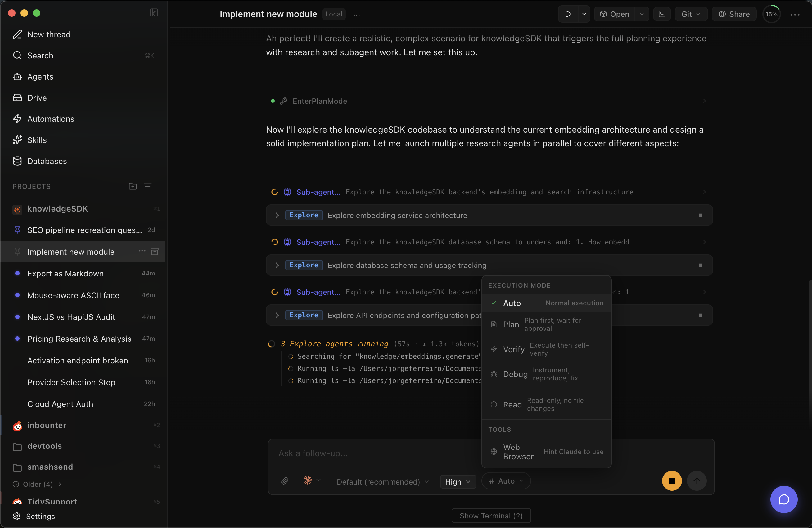Click the new project folder icon
The height and width of the screenshot is (528, 812).
(133, 186)
